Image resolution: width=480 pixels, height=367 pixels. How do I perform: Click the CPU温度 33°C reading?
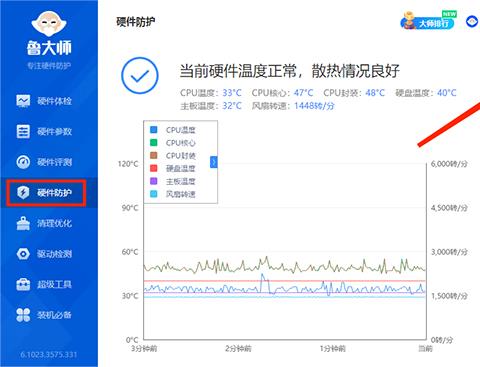[211, 93]
